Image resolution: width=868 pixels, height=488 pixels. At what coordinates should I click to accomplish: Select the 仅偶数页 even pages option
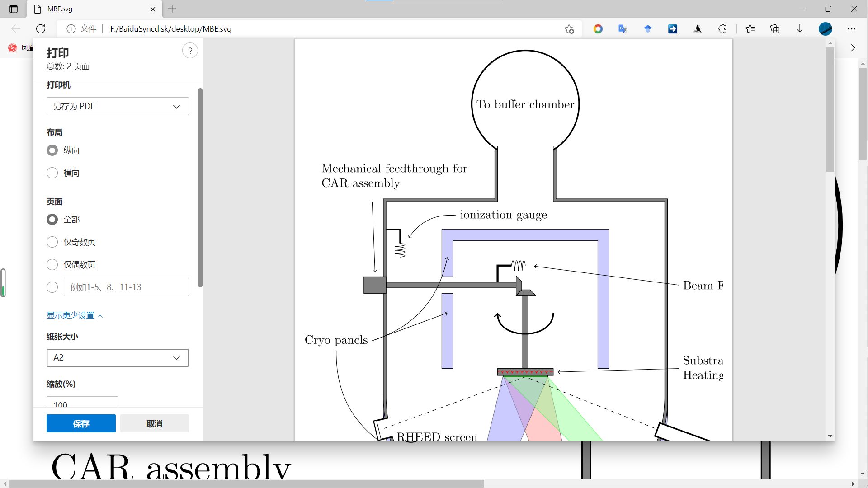(52, 265)
